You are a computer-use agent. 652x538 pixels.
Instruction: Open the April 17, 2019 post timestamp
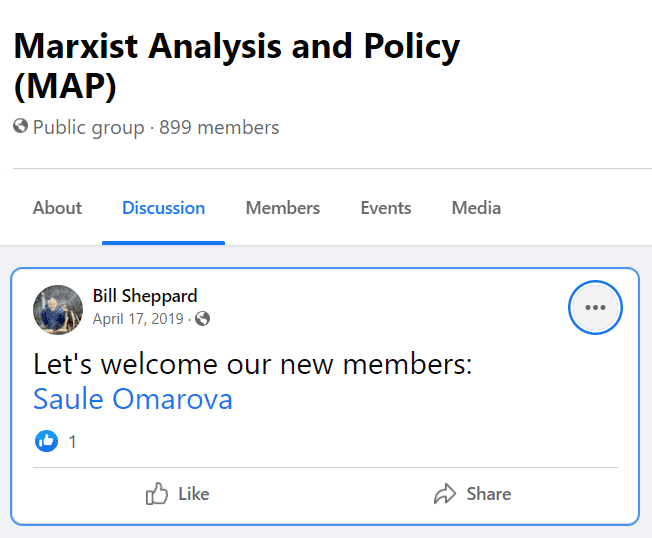click(138, 319)
